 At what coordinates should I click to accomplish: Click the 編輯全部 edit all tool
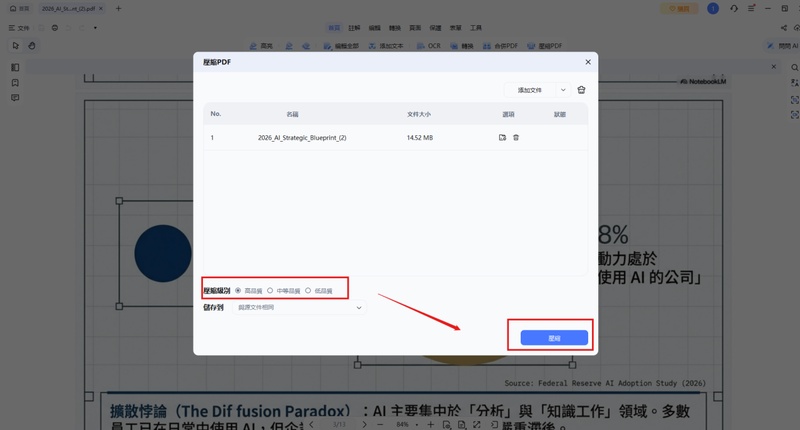click(x=341, y=46)
